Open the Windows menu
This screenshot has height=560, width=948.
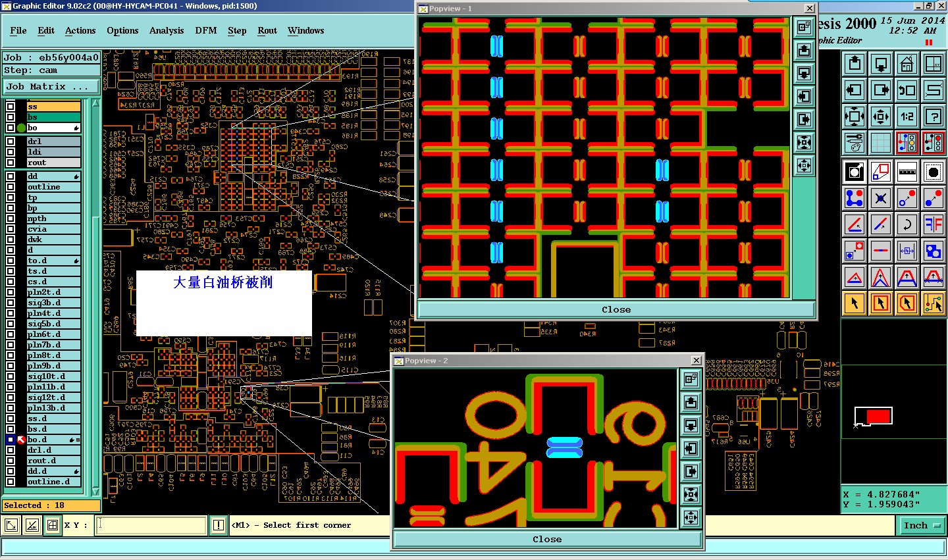coord(306,31)
